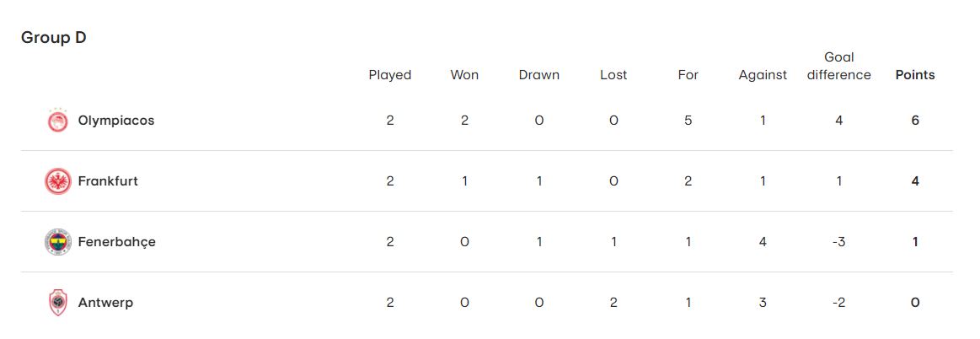Screen dimensions: 980x339
Task: Select the Lost column header
Action: tap(613, 75)
